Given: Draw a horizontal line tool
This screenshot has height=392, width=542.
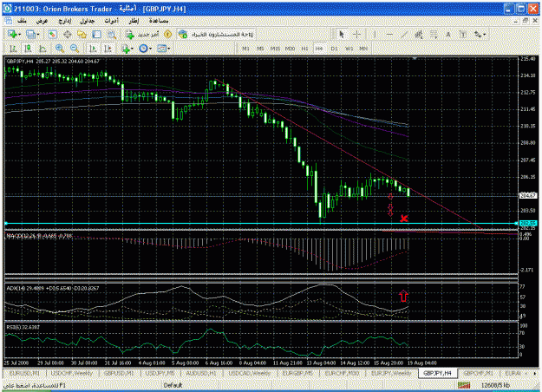Looking at the screenshot, I should 389,34.
